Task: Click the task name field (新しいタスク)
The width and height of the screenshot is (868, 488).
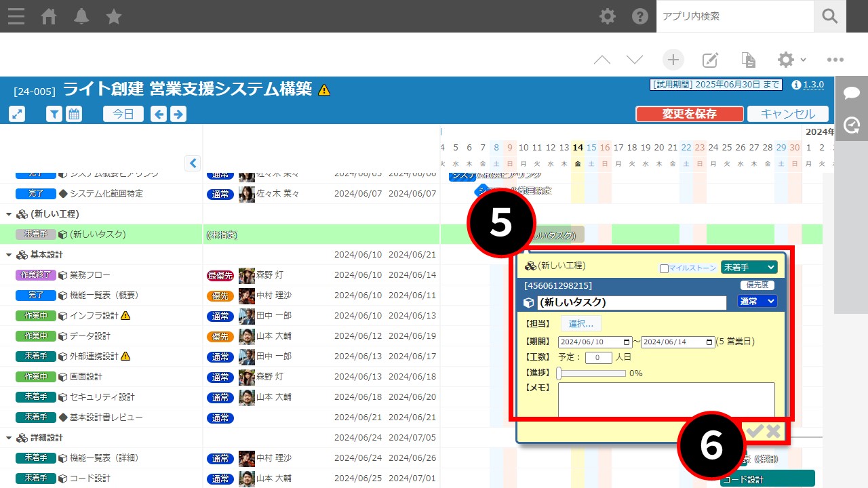Action: [631, 302]
